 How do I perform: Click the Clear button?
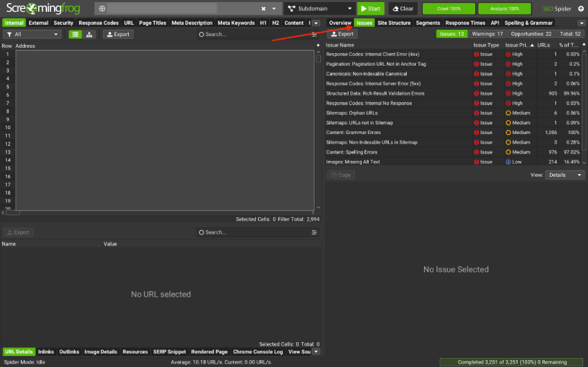click(403, 9)
